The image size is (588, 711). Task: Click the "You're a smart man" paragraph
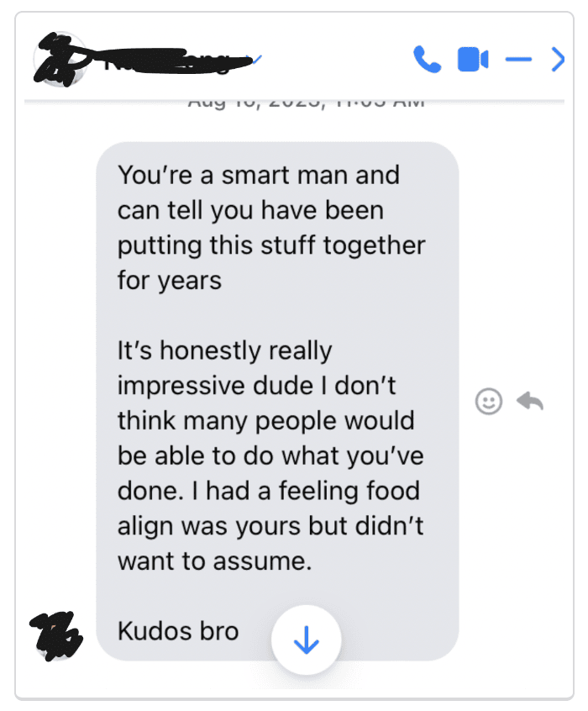pyautogui.click(x=271, y=227)
